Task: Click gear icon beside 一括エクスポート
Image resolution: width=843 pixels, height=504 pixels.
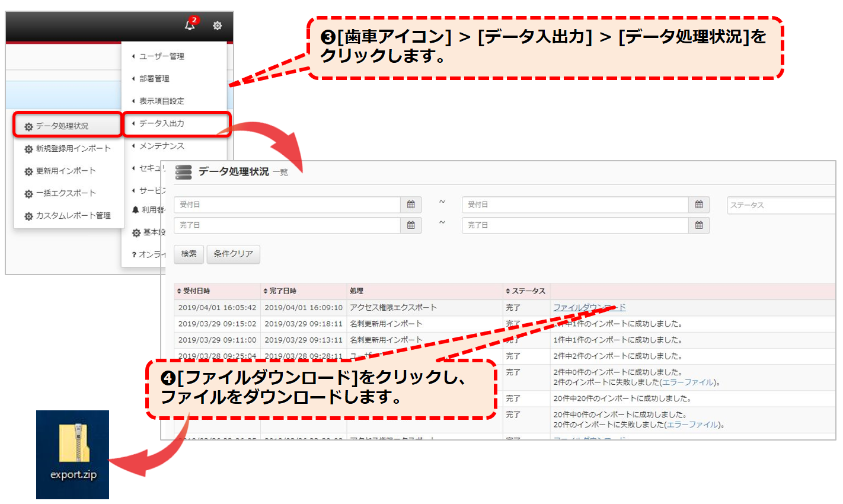Action: click(28, 194)
